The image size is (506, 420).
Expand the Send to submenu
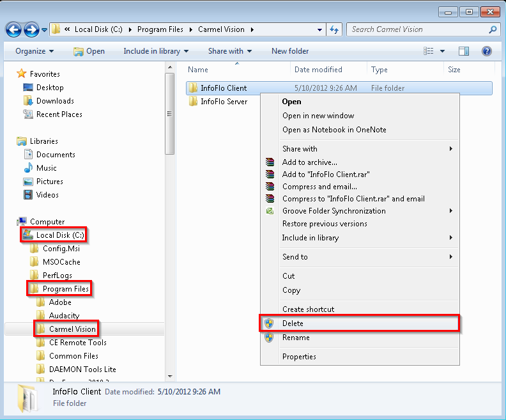[x=295, y=257]
